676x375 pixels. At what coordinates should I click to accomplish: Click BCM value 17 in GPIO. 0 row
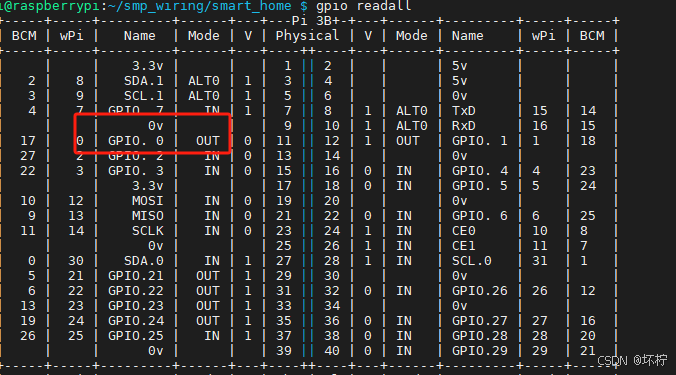click(x=28, y=141)
